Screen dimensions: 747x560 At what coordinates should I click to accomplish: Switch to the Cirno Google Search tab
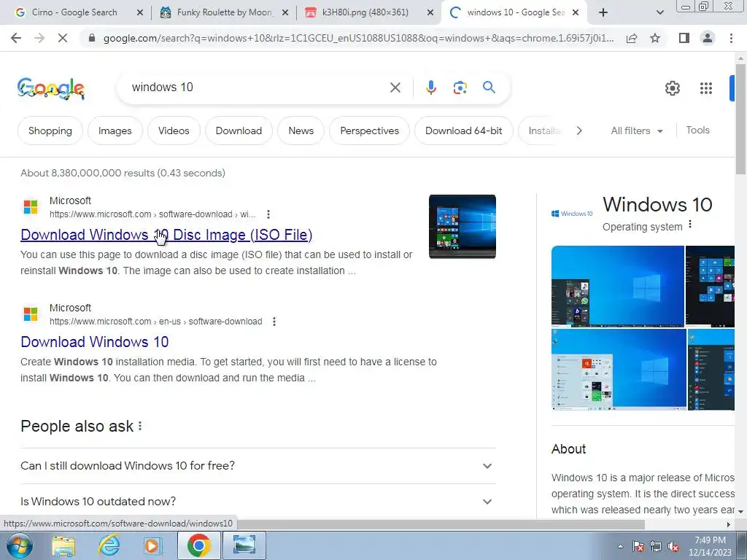click(74, 12)
